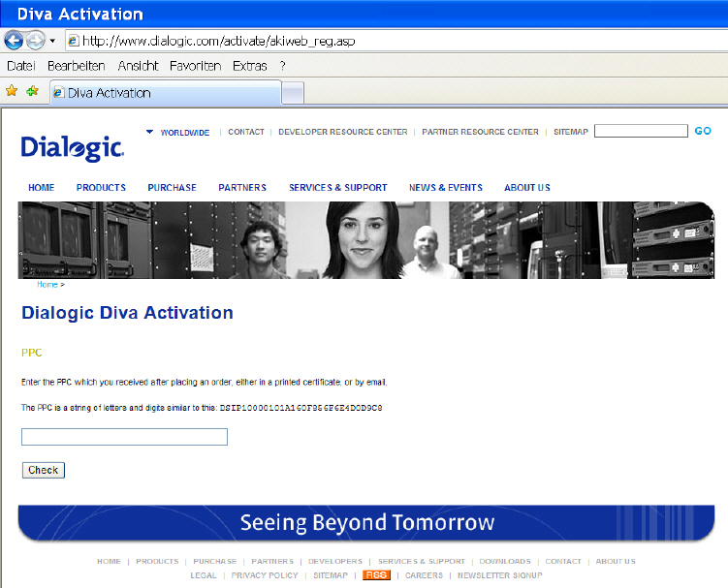Click the header photo banner image

[x=366, y=240]
